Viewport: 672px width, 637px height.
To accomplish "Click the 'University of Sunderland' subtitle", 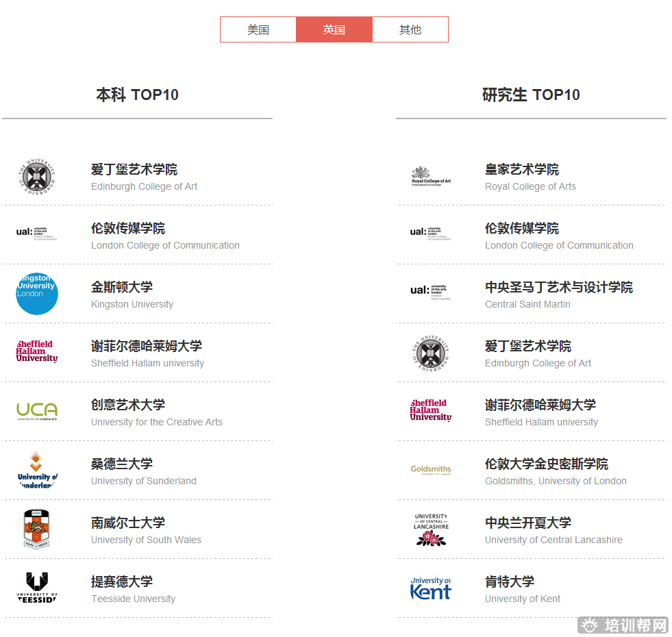I will (144, 481).
